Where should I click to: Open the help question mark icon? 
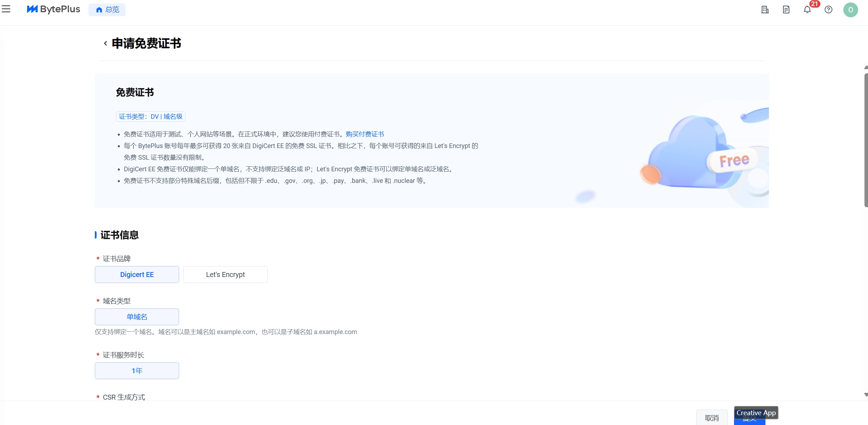tap(829, 10)
